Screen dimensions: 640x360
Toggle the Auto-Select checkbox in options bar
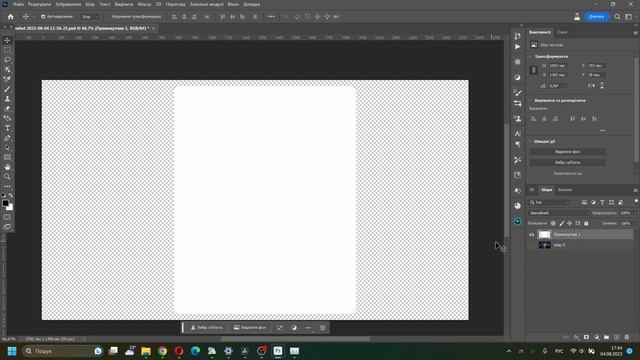43,17
